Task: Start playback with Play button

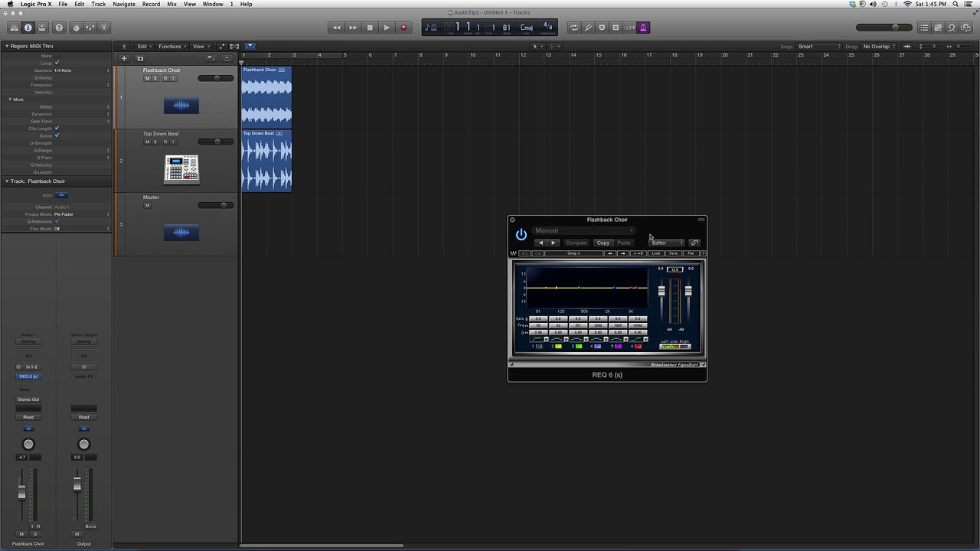Action: click(x=387, y=28)
